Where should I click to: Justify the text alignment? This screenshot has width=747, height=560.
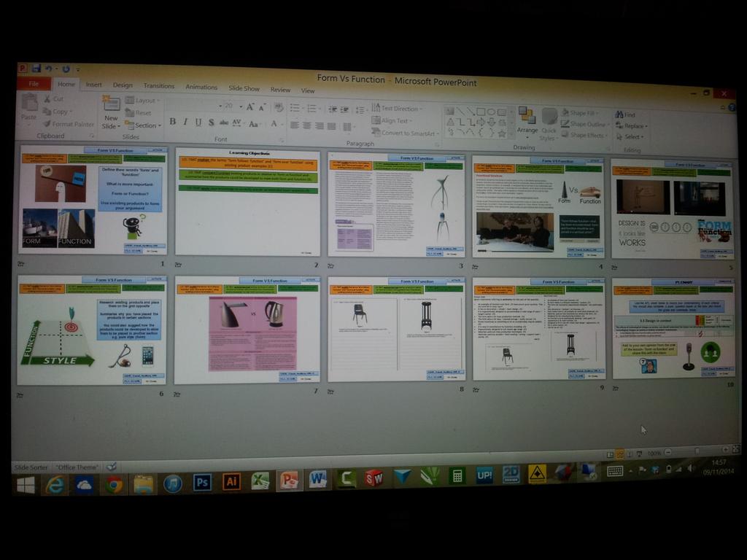pyautogui.click(x=332, y=126)
